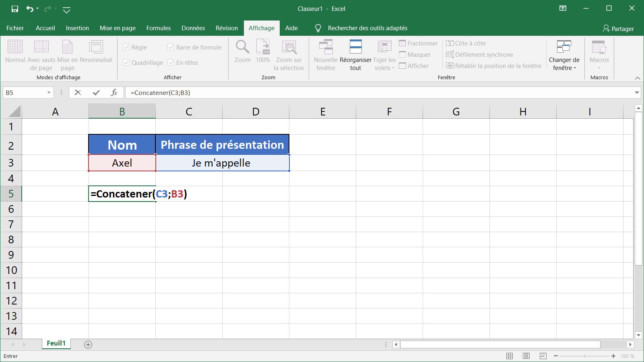Click Côte à côte button
The height and width of the screenshot is (362, 644).
[x=466, y=43]
